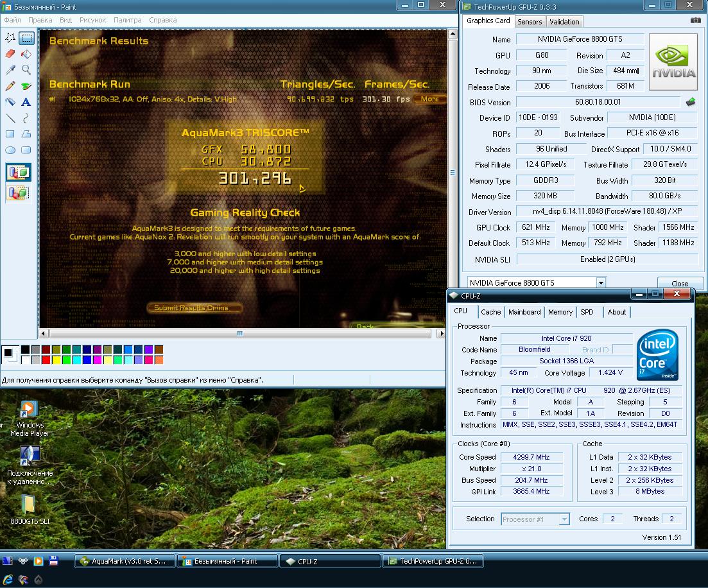Select the Polygon shape tool
The image size is (708, 588).
[26, 134]
